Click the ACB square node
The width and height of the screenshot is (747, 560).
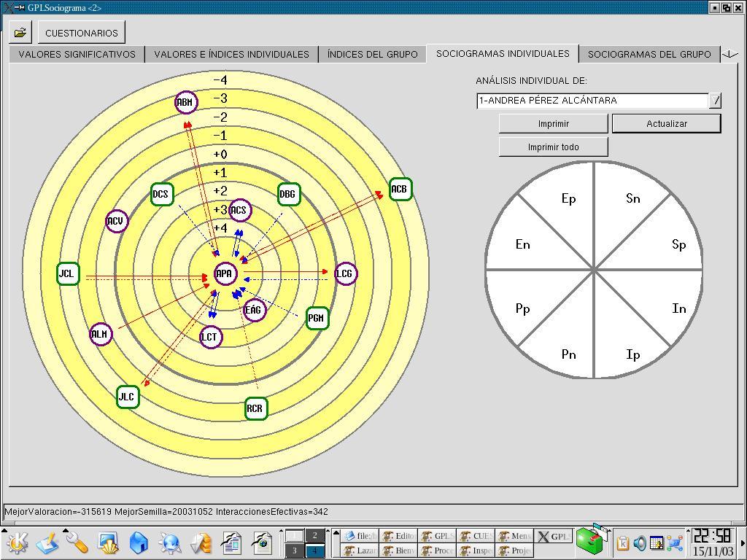click(x=399, y=190)
